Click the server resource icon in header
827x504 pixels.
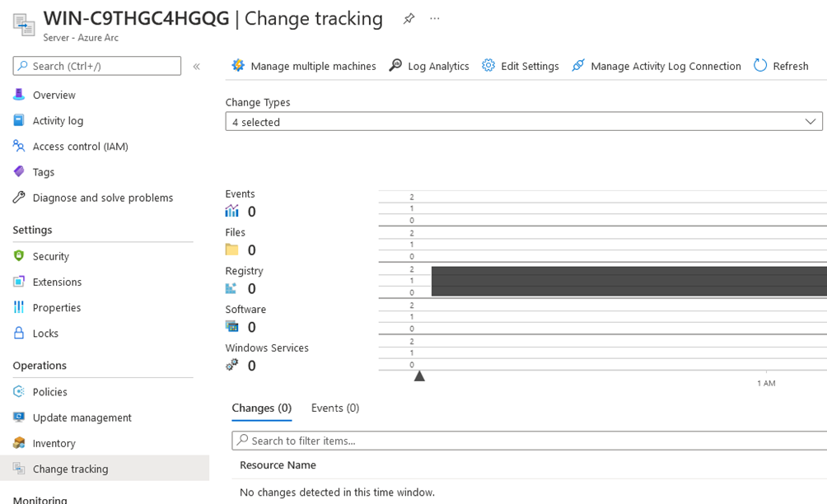point(24,25)
